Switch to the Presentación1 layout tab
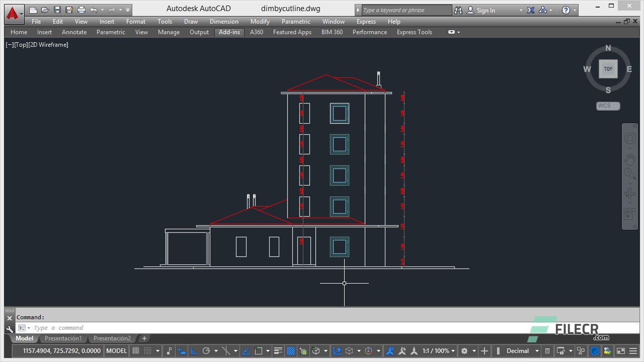Viewport: 644px width, 362px height. point(63,338)
